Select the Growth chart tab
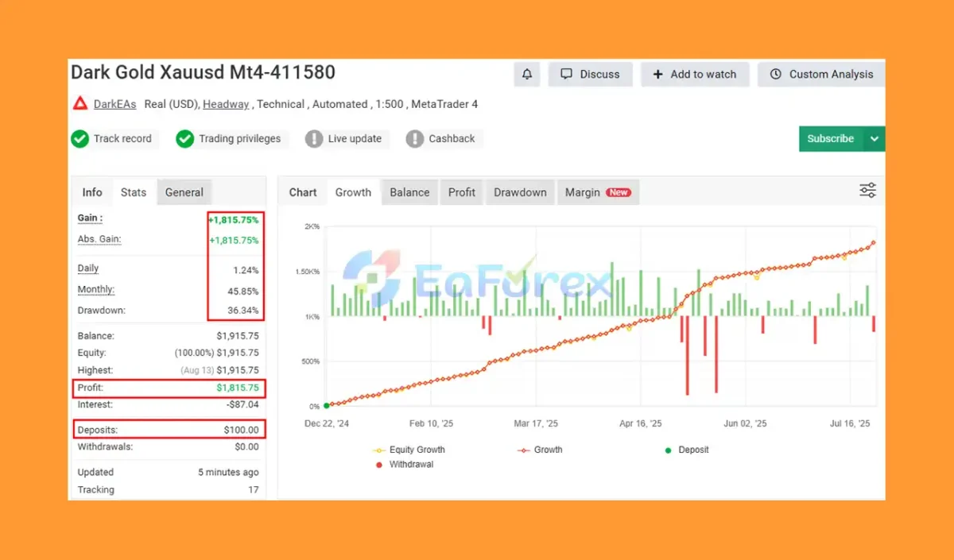 [x=353, y=192]
